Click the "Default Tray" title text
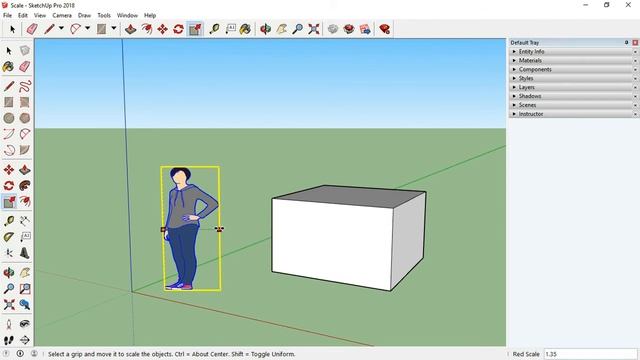The width and height of the screenshot is (640, 360). click(x=524, y=42)
